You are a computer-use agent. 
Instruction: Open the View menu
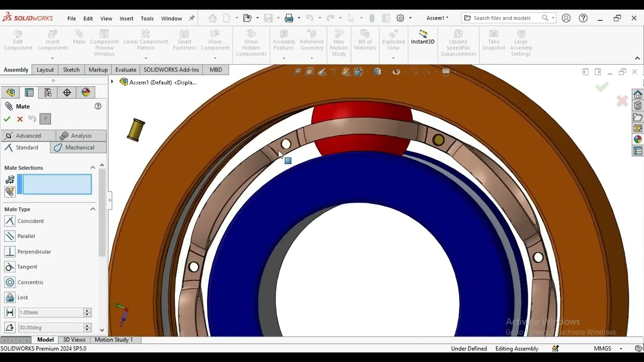pos(106,18)
